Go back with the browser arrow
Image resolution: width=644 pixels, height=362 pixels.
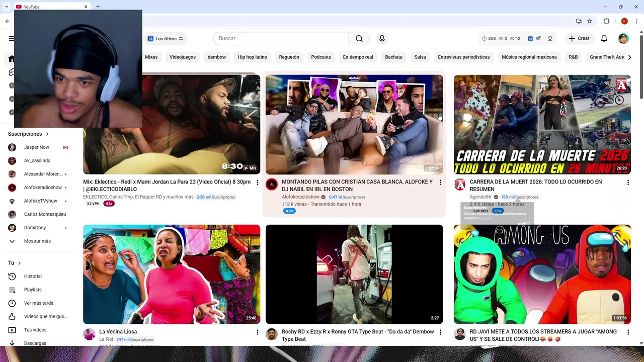pos(7,21)
